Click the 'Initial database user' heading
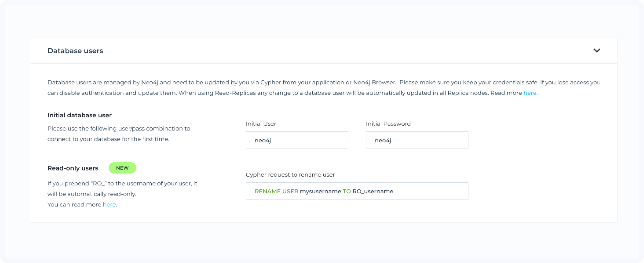Screen dimensions: 644x263 (80, 115)
